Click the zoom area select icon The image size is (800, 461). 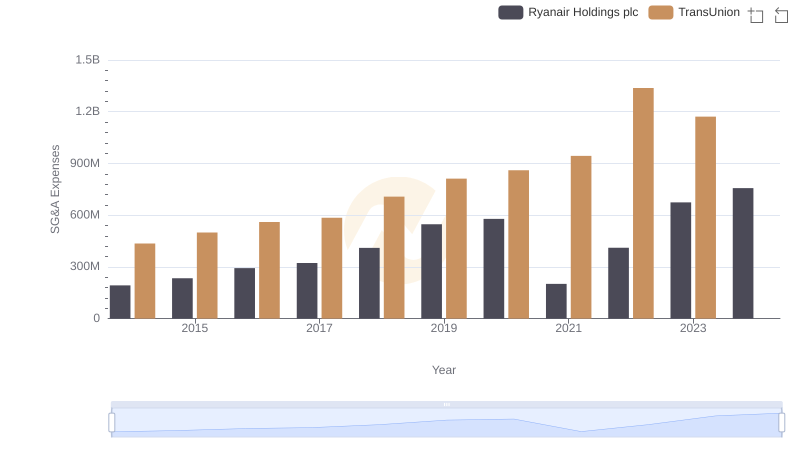(756, 15)
